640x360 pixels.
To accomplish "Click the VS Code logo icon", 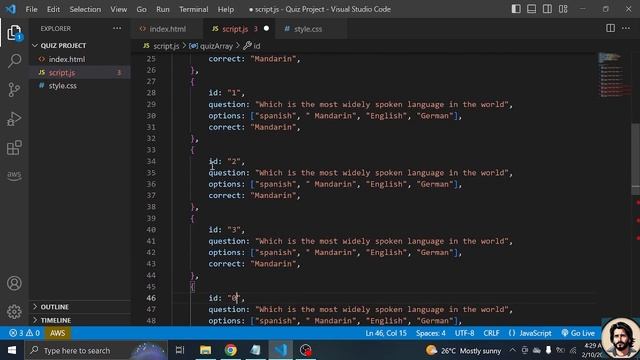I will click(x=11, y=9).
